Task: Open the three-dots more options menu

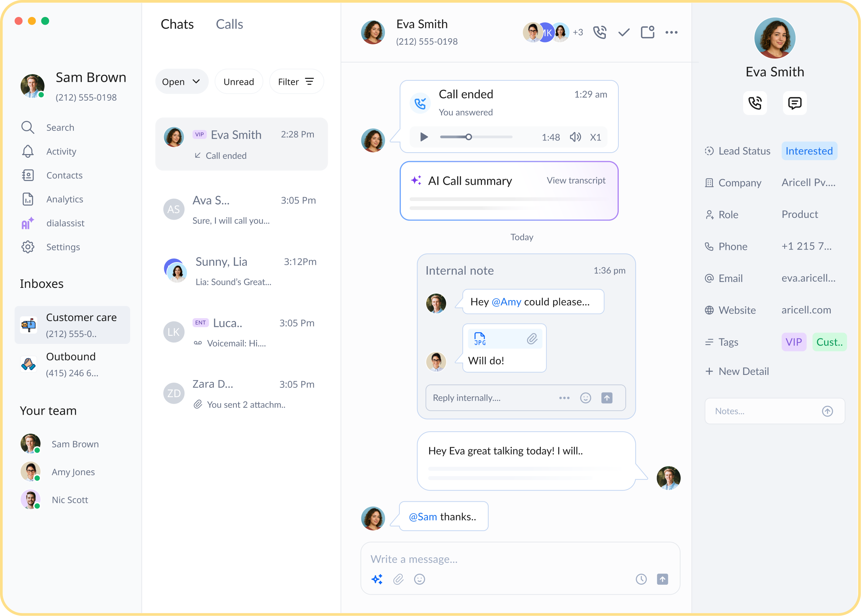Action: (671, 32)
